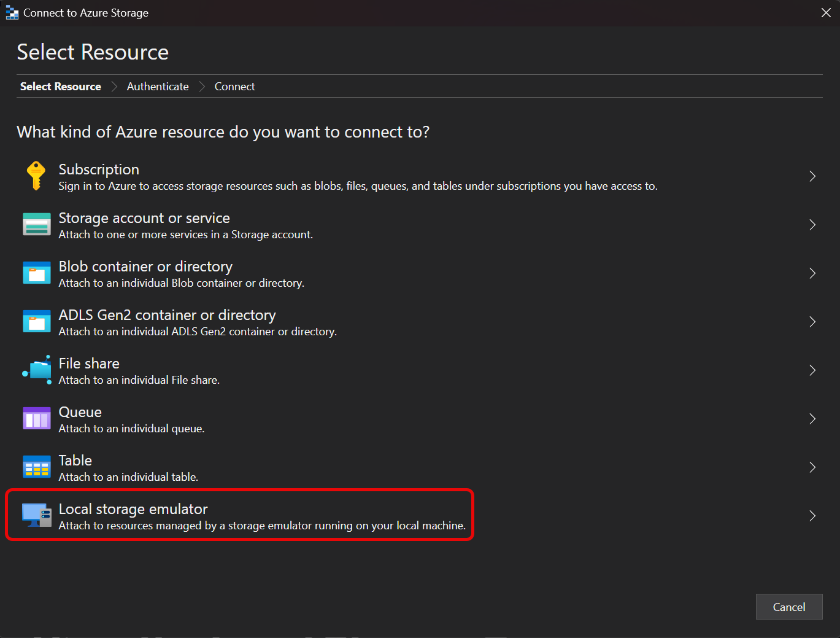
Task: Open the Select Resource breadcrumb step
Action: pyautogui.click(x=60, y=86)
